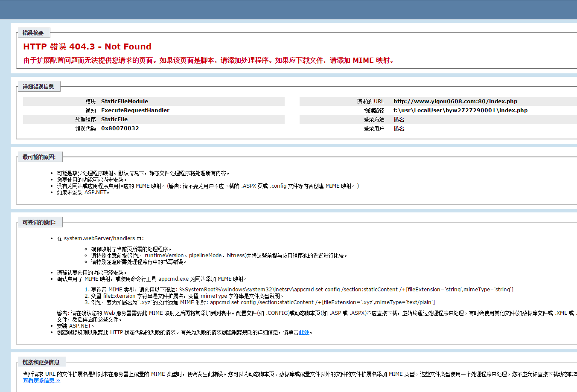Click the physical path index.php text
This screenshot has height=392, width=577.
coord(460,110)
